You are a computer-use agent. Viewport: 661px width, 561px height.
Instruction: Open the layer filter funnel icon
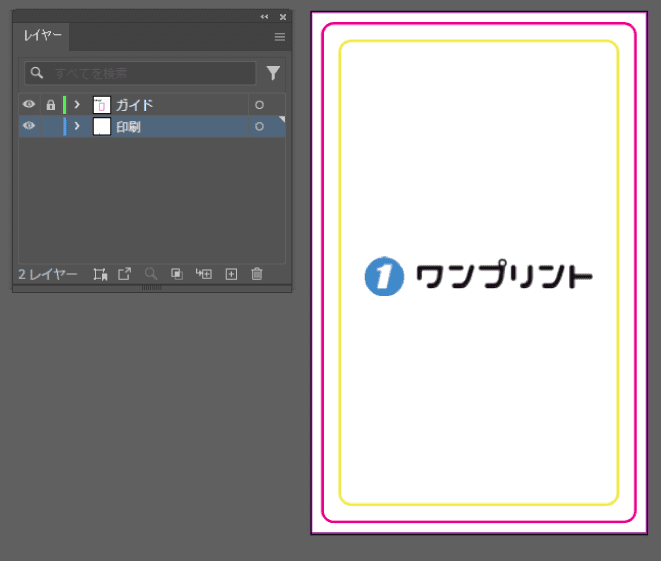[x=273, y=73]
